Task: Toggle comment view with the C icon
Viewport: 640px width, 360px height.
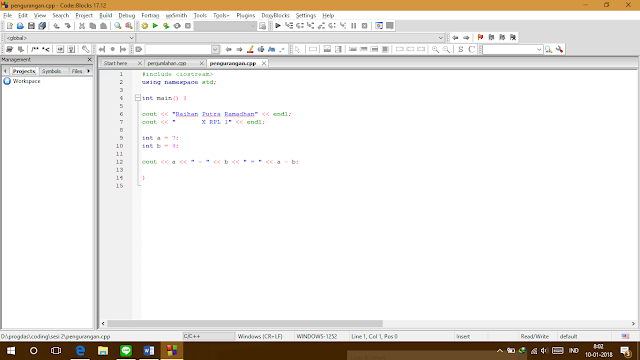Action: pos(471,49)
